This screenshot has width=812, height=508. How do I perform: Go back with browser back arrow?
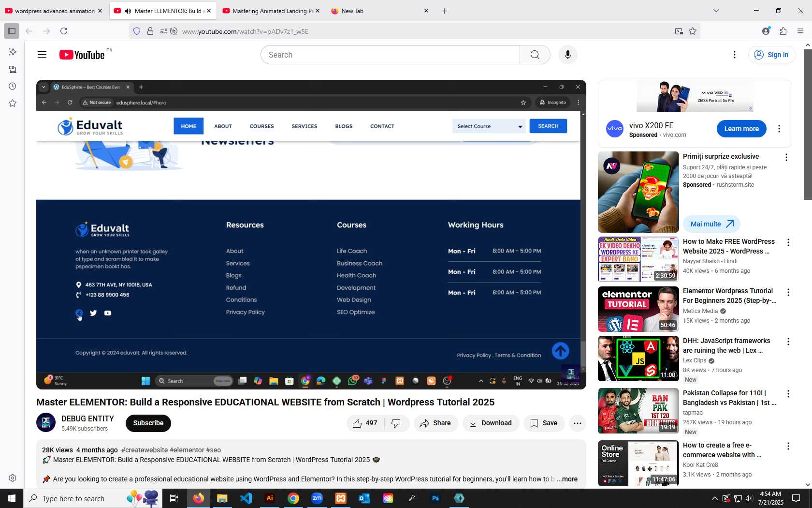[x=29, y=31]
